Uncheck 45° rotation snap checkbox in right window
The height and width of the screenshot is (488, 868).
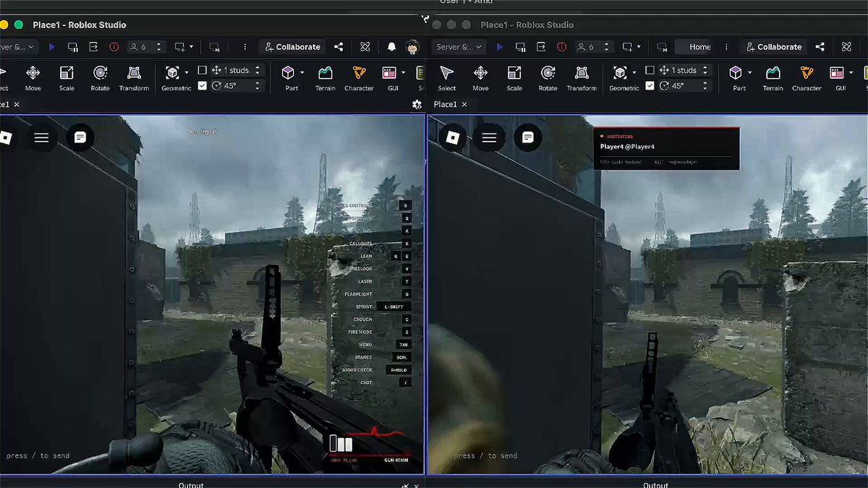tap(650, 85)
